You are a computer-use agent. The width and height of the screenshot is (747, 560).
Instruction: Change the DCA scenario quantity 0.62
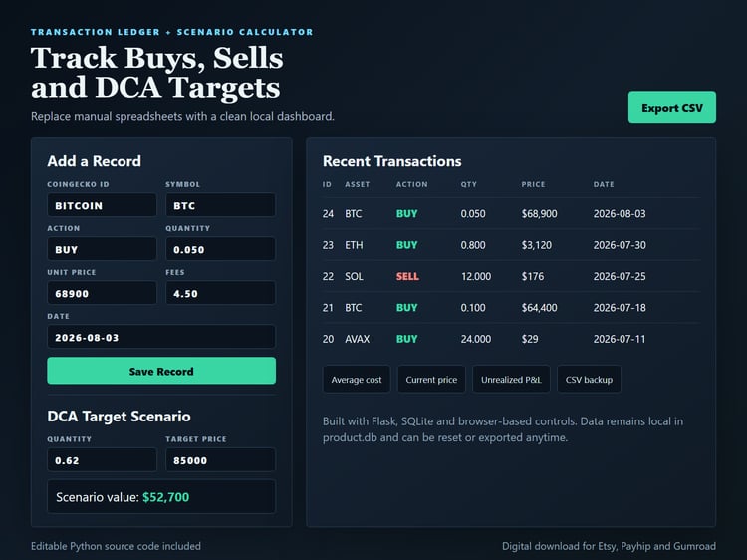pos(102,460)
